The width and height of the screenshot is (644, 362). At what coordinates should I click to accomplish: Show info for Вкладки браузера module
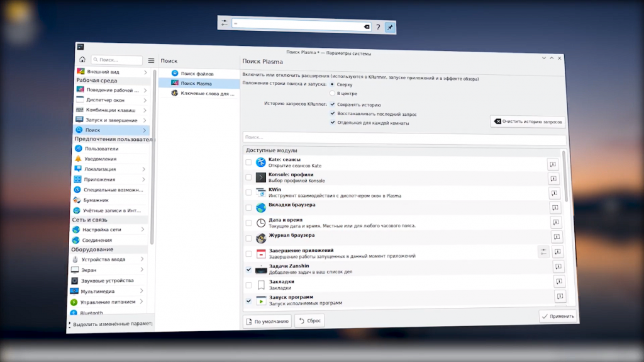pyautogui.click(x=555, y=207)
